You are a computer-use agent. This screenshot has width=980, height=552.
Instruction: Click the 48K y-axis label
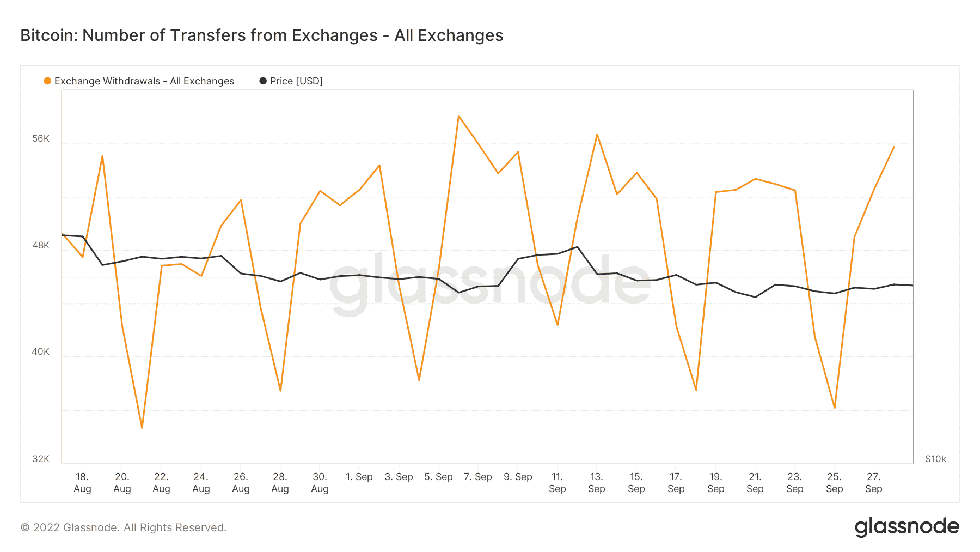point(41,245)
